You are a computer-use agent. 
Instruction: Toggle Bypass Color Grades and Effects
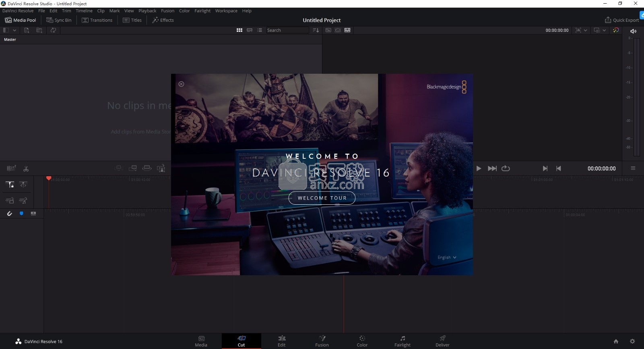pyautogui.click(x=616, y=30)
